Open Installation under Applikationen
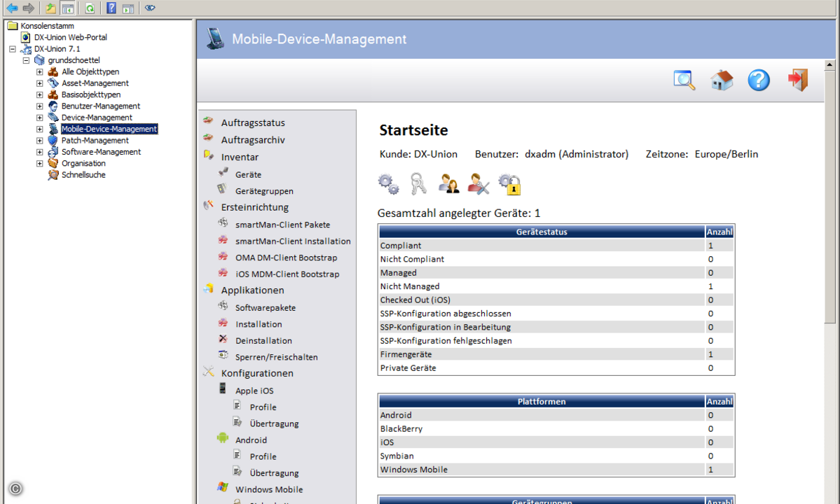The image size is (840, 504). coord(259,324)
